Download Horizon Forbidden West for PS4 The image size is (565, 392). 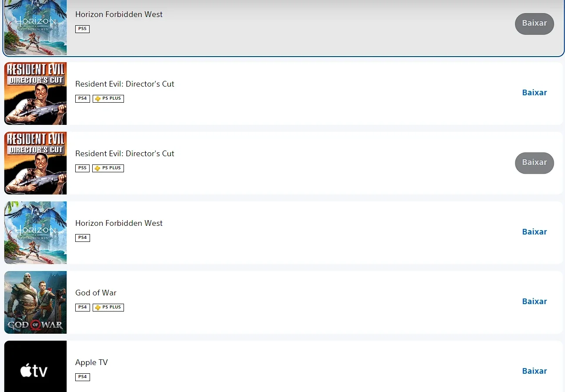[x=534, y=232]
